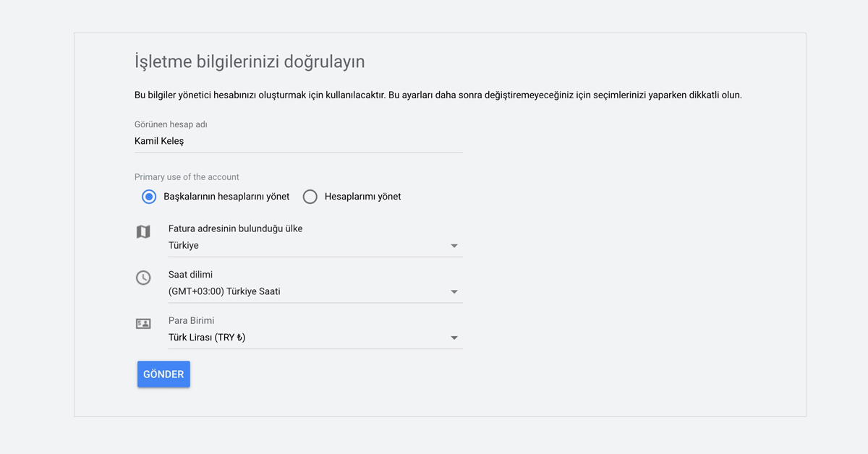Click the Primary use of the account label
The width and height of the screenshot is (868, 454).
187,177
